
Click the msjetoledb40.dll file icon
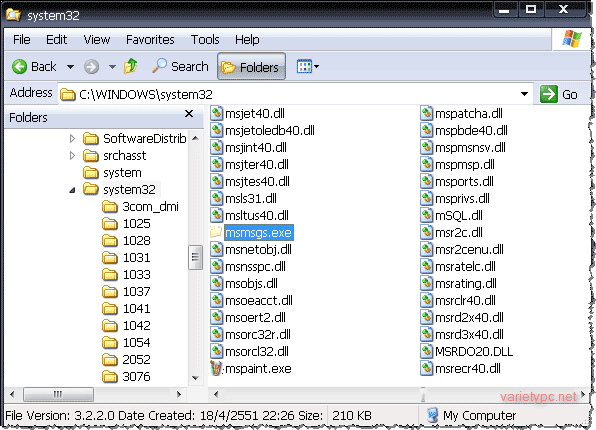coord(216,130)
